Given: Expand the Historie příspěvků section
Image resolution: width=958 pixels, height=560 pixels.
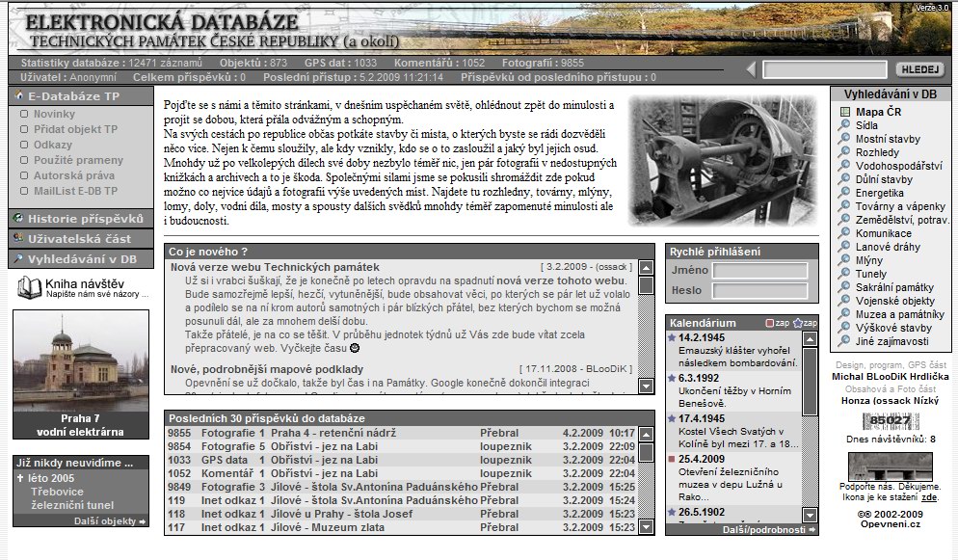Looking at the screenshot, I should pyautogui.click(x=79, y=219).
